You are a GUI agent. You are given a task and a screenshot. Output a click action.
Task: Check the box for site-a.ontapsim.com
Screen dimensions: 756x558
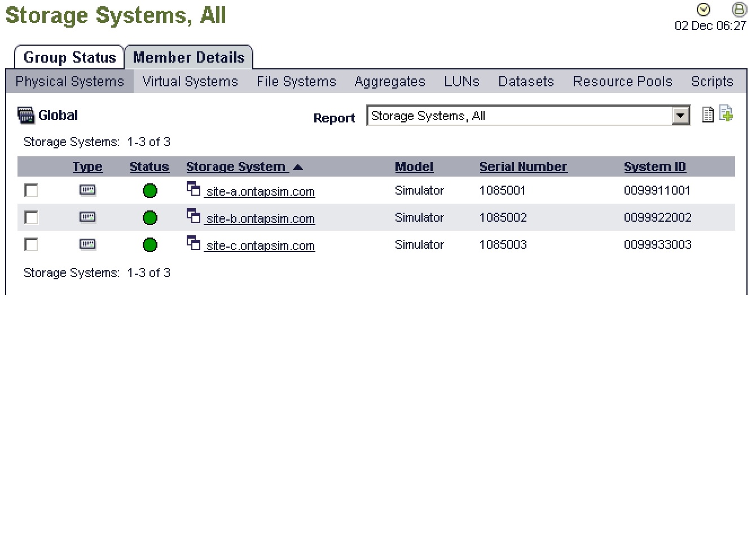tap(32, 191)
